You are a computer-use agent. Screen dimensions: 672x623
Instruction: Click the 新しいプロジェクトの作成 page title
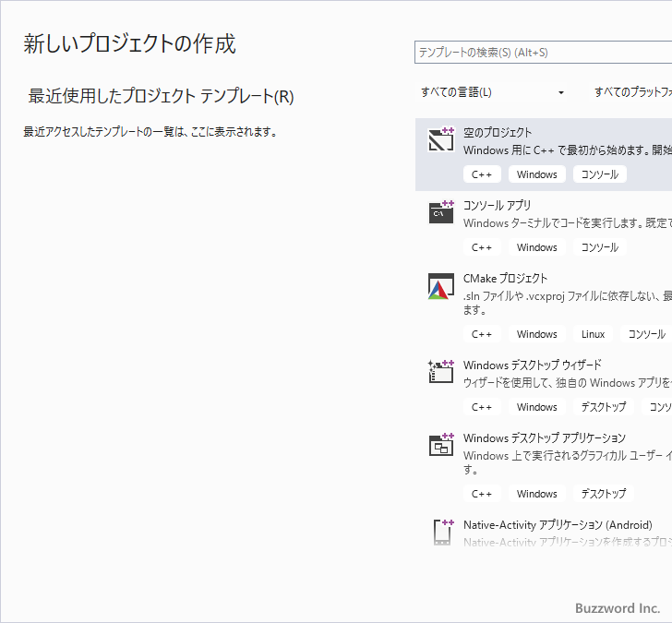129,43
